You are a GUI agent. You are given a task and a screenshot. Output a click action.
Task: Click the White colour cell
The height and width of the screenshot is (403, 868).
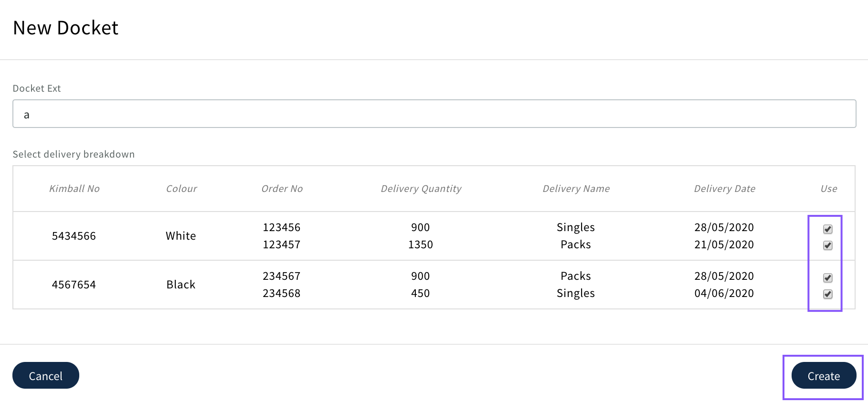click(181, 236)
